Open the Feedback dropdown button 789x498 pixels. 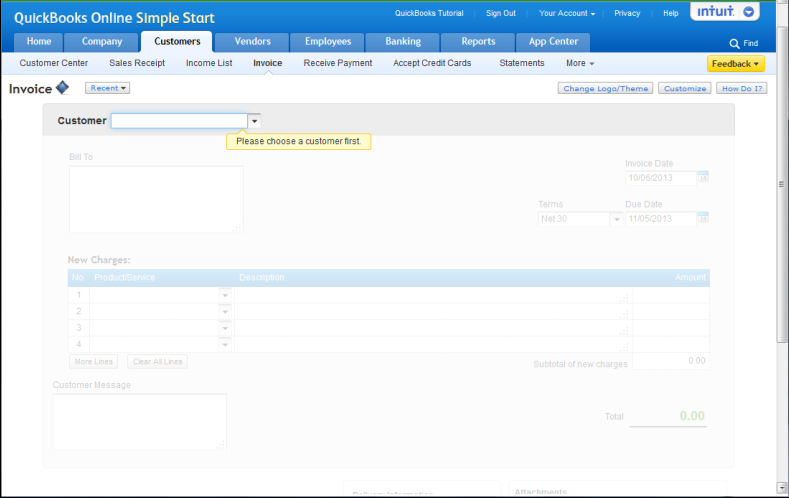pyautogui.click(x=736, y=64)
